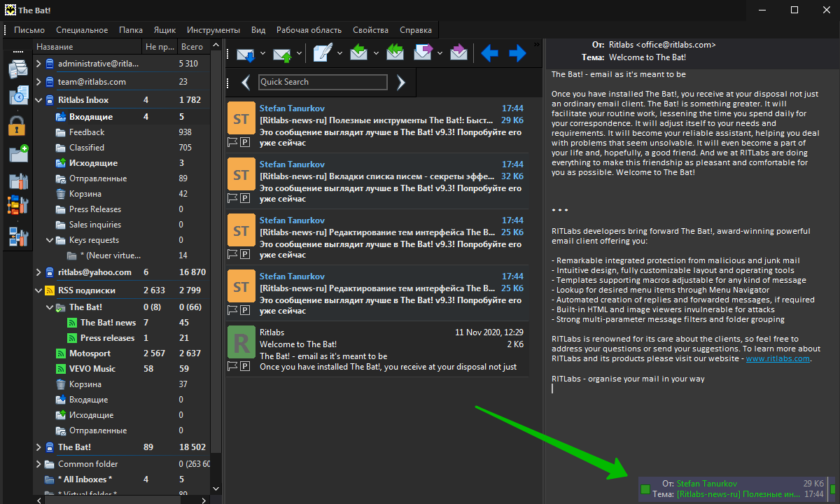Expand the ritlabs@yahoo.com account
The height and width of the screenshot is (504, 840).
(x=38, y=272)
